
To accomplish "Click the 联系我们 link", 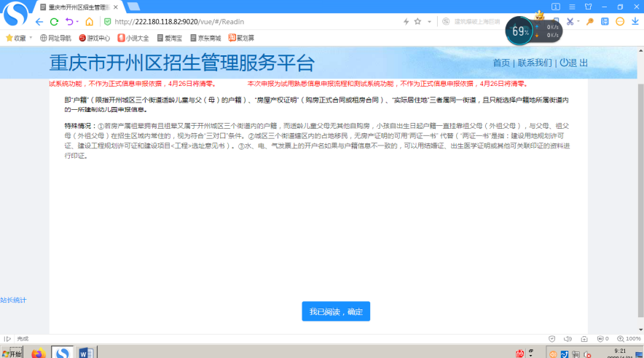I will pos(535,63).
